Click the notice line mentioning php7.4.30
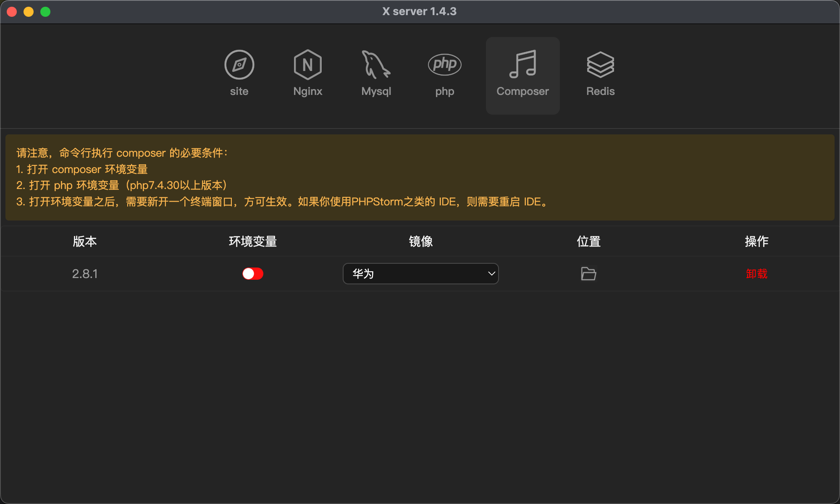This screenshot has width=840, height=504. click(122, 185)
